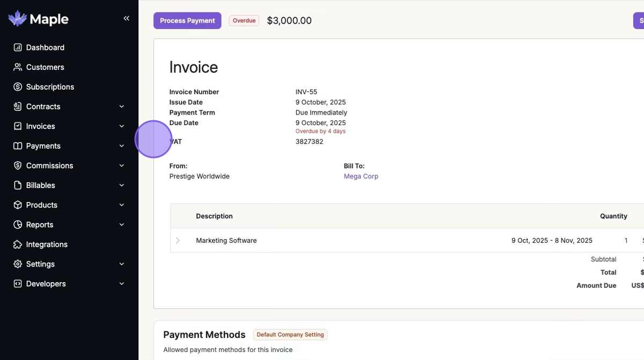Viewport: 644px width, 360px height.
Task: Expand the Marketing Software line item row
Action: 178,241
